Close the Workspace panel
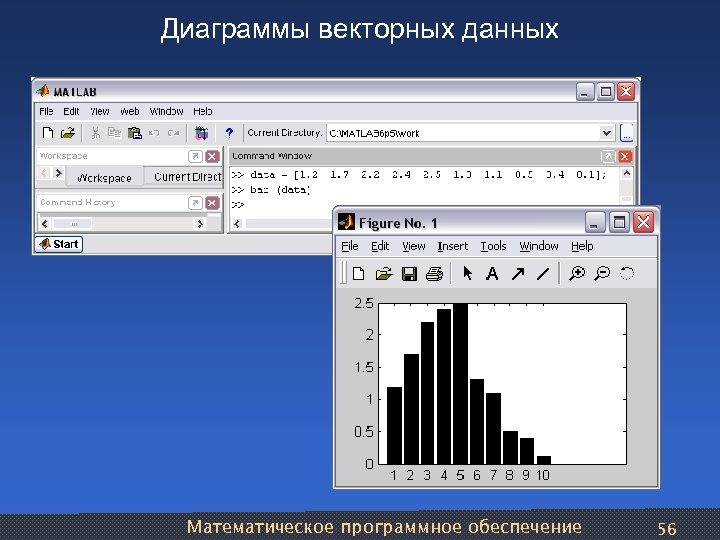The height and width of the screenshot is (540, 720). coord(212,156)
